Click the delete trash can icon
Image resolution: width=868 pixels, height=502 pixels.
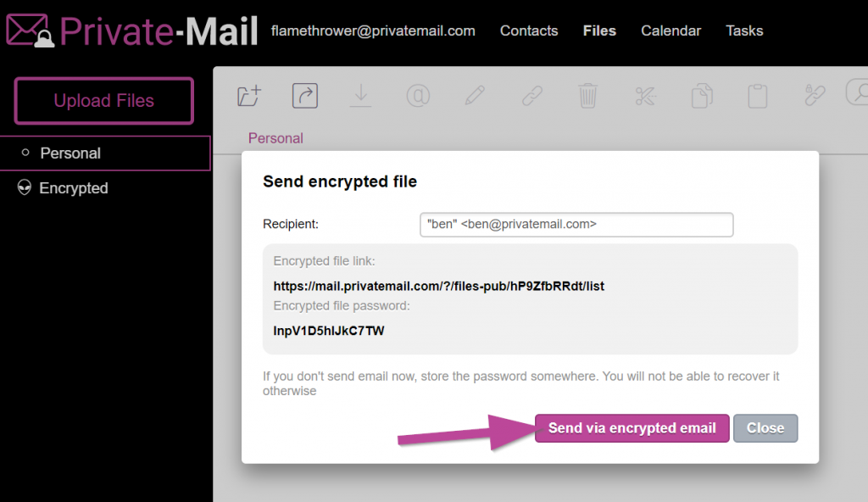587,96
